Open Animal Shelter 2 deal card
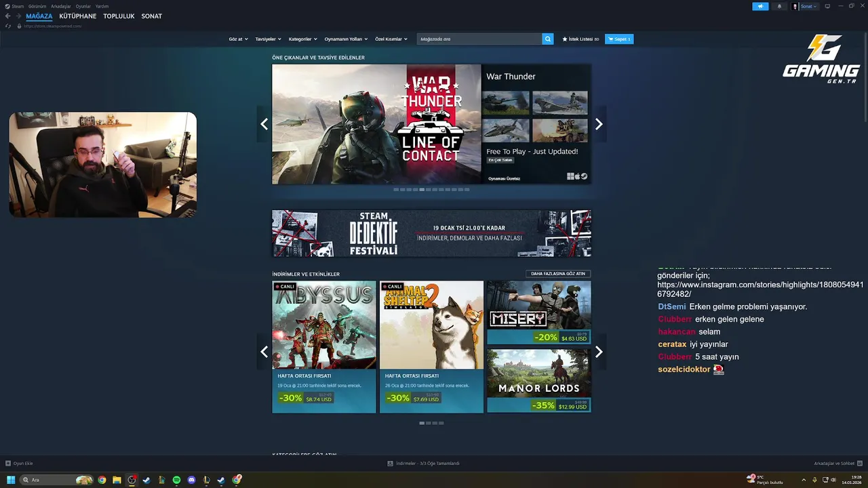Image resolution: width=868 pixels, height=488 pixels. coord(431,347)
